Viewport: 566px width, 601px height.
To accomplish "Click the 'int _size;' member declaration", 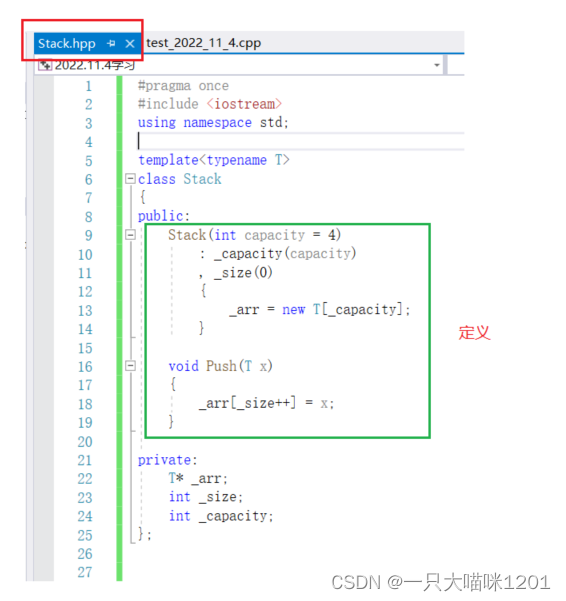I will 206,497.
